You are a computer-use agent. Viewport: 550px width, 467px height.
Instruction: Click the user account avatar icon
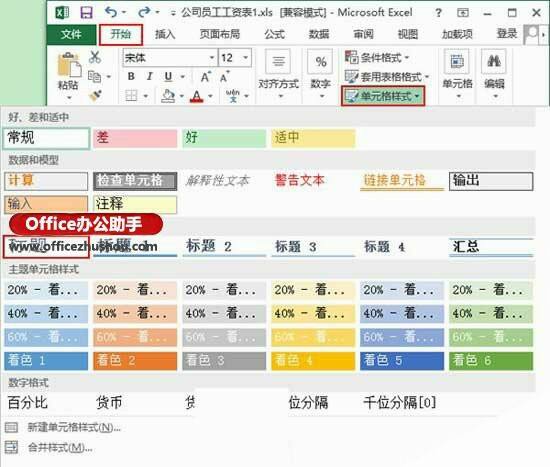pyautogui.click(x=531, y=34)
